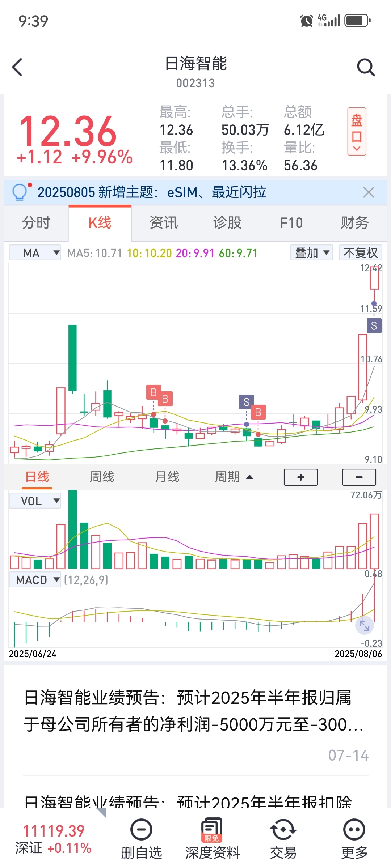Open the MA indicator dropdown

pos(35,253)
